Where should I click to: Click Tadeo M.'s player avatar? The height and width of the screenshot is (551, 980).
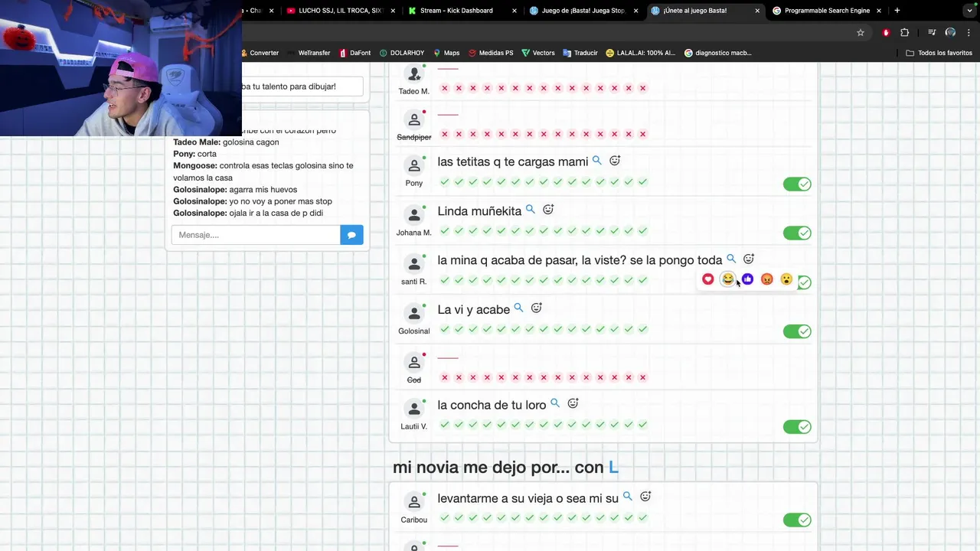click(x=414, y=74)
